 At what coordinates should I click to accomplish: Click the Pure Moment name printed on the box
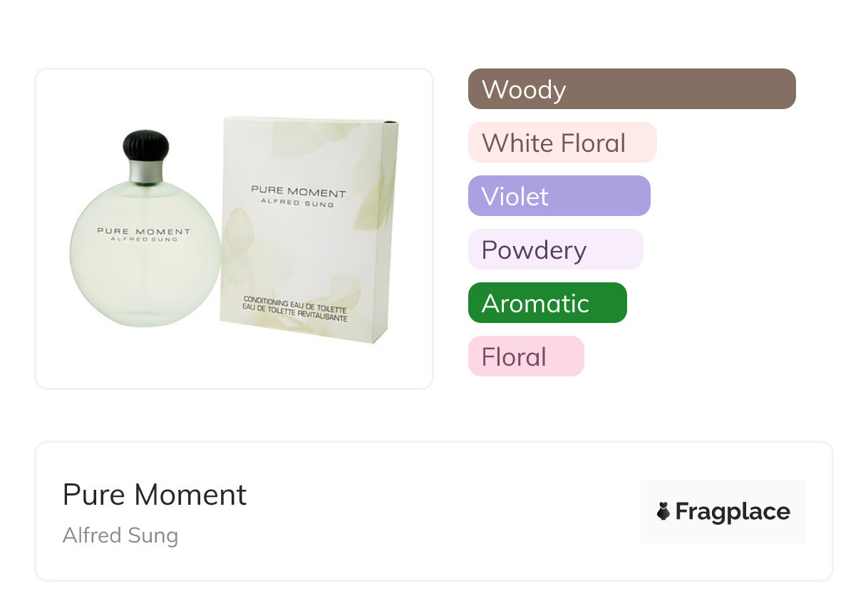(298, 192)
